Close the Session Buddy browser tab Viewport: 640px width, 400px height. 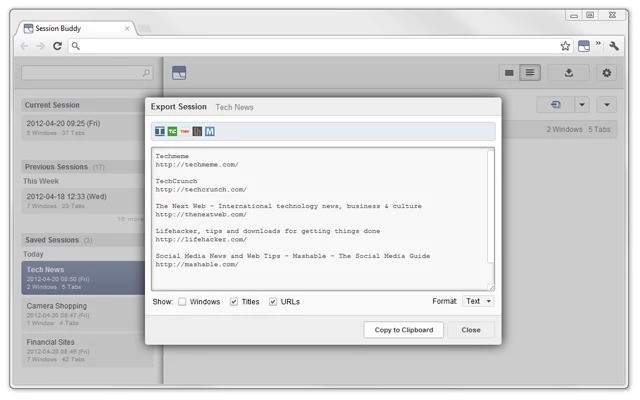[x=127, y=29]
